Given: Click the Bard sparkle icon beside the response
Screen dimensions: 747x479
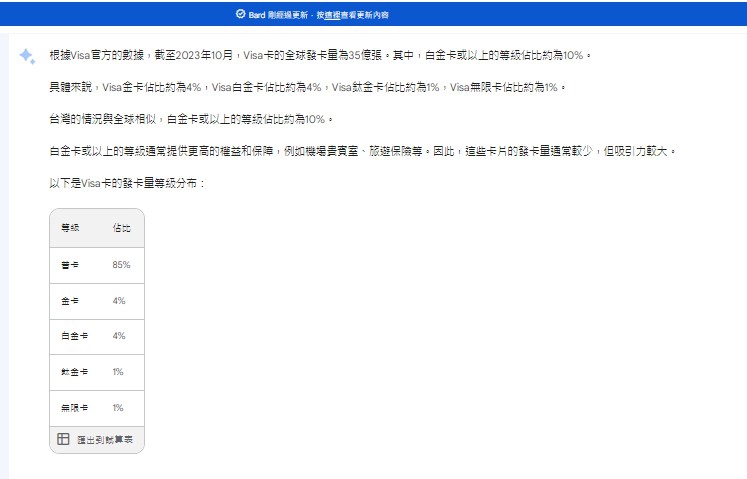Looking at the screenshot, I should [27, 56].
